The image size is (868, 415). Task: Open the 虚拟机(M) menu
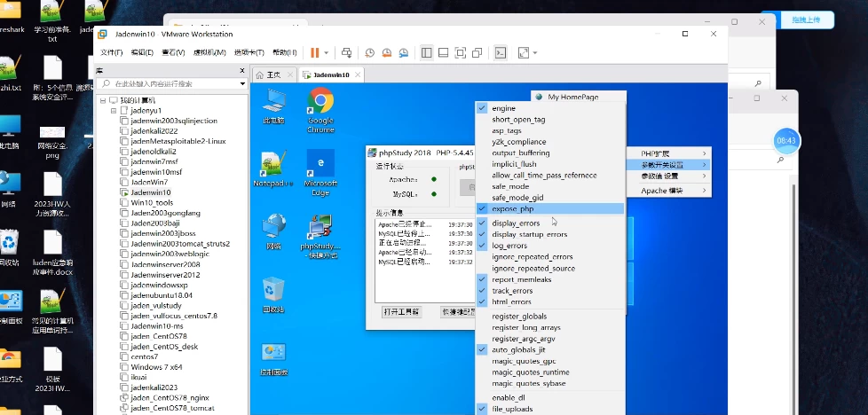coord(209,53)
